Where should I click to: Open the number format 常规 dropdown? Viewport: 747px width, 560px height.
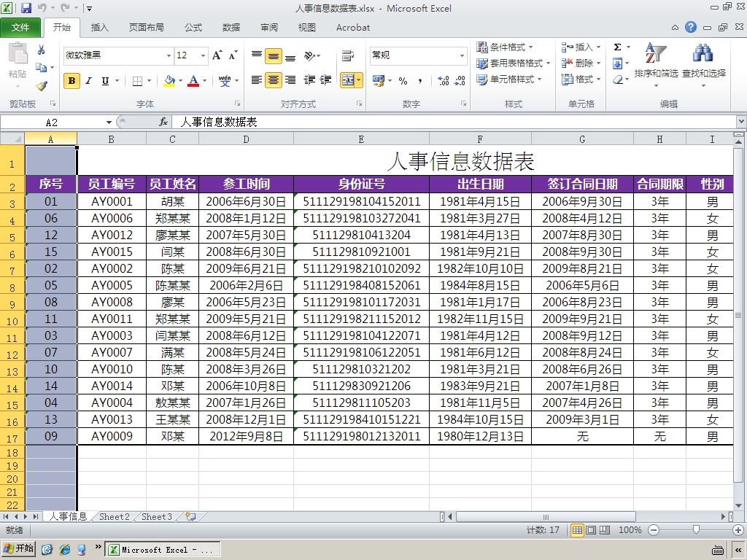tap(462, 55)
